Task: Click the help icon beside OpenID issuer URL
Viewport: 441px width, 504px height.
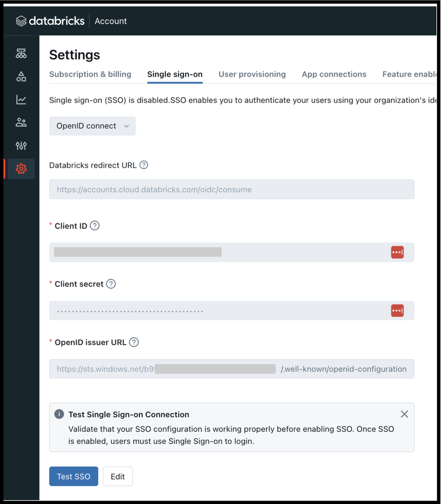Action: 134,342
